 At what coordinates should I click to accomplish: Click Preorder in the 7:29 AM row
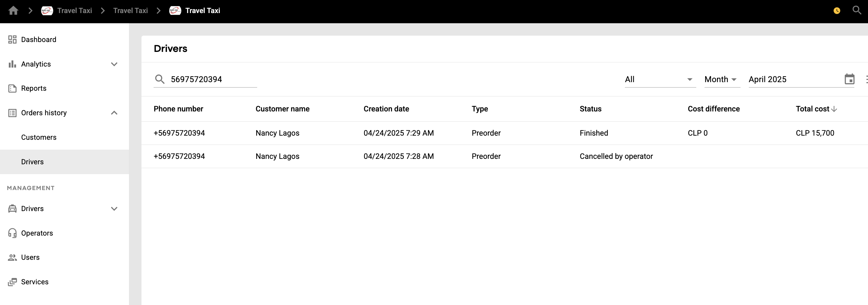tap(486, 133)
